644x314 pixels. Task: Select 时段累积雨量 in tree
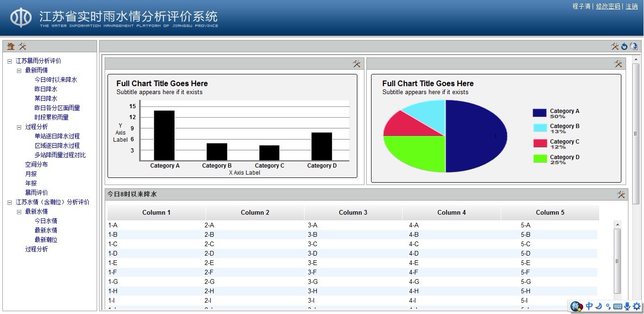(x=51, y=117)
